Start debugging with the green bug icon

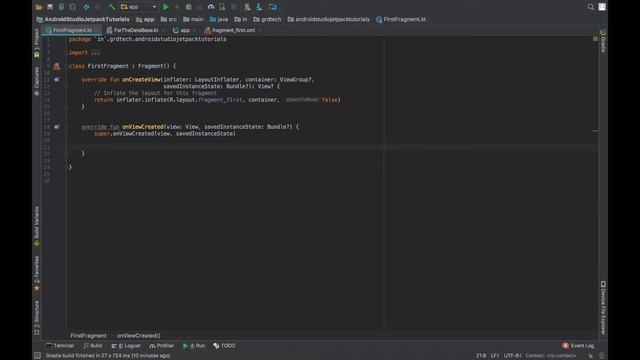[189, 7]
